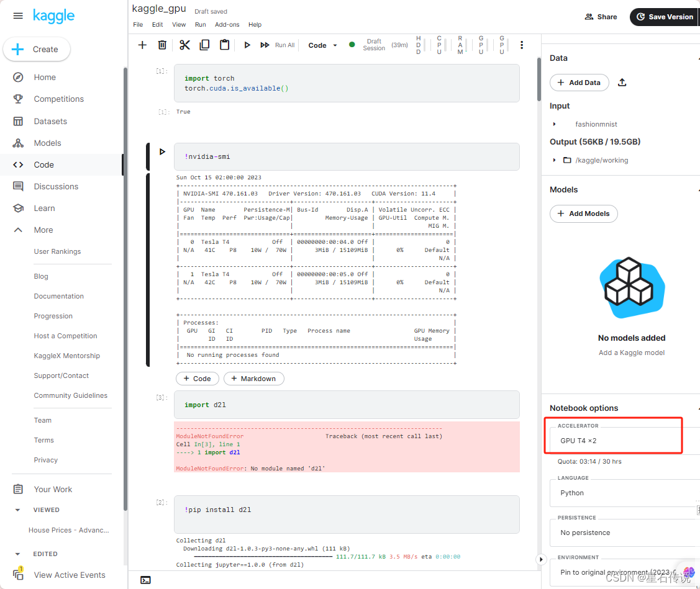The image size is (700, 589).
Task: Open the File menu
Action: pos(138,25)
